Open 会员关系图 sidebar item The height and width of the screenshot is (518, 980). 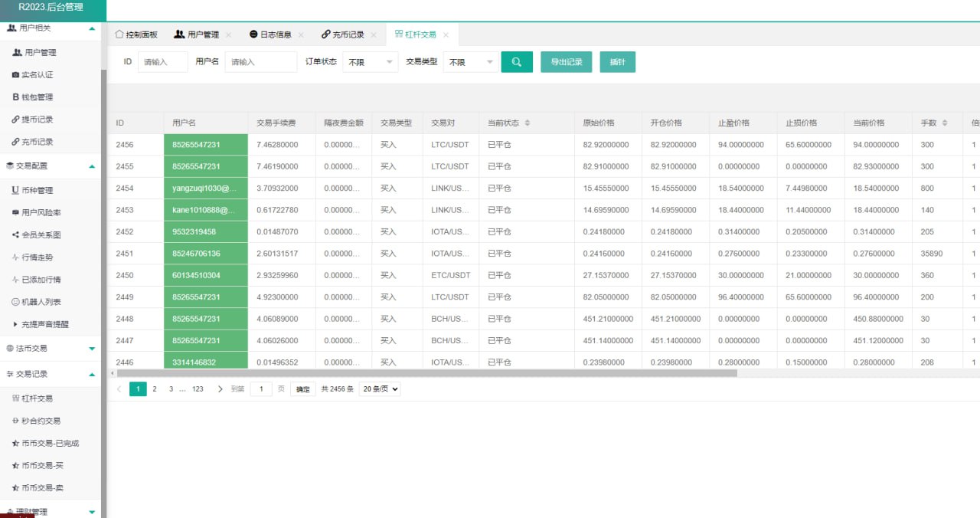41,235
